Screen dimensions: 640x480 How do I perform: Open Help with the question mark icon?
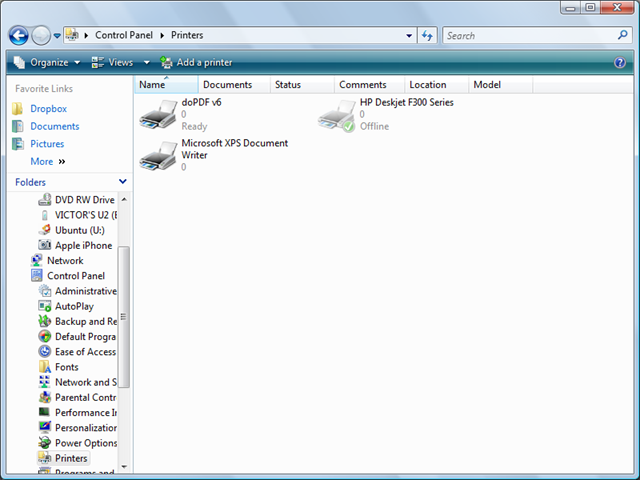click(620, 62)
